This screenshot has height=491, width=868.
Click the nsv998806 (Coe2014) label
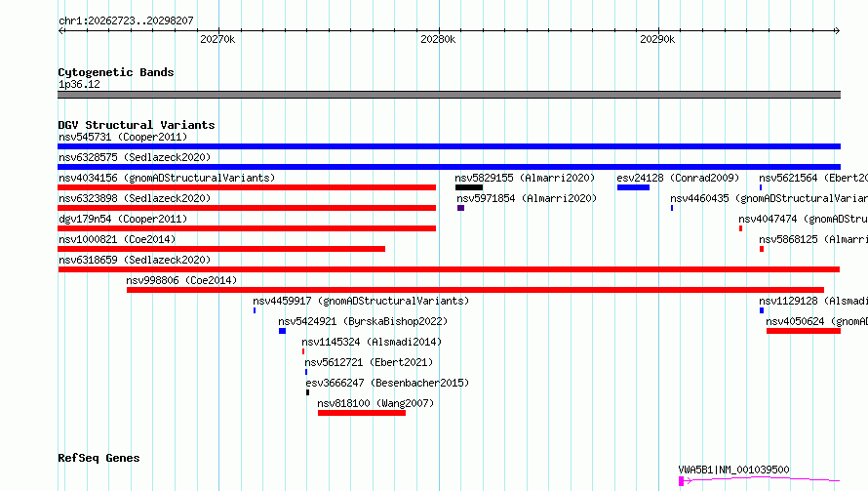tap(181, 280)
